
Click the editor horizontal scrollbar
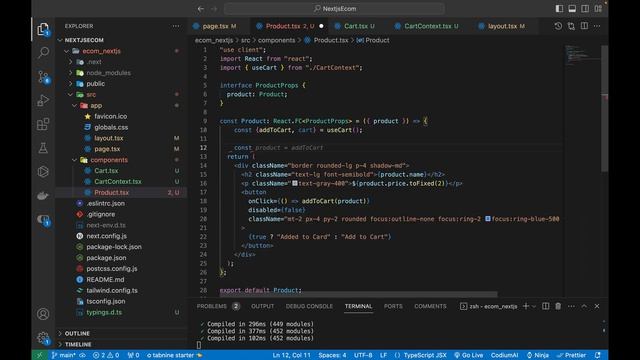pos(359,294)
